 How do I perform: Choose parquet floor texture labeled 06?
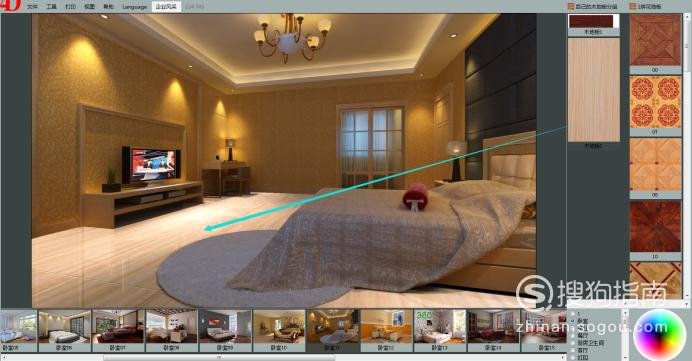pos(655,40)
